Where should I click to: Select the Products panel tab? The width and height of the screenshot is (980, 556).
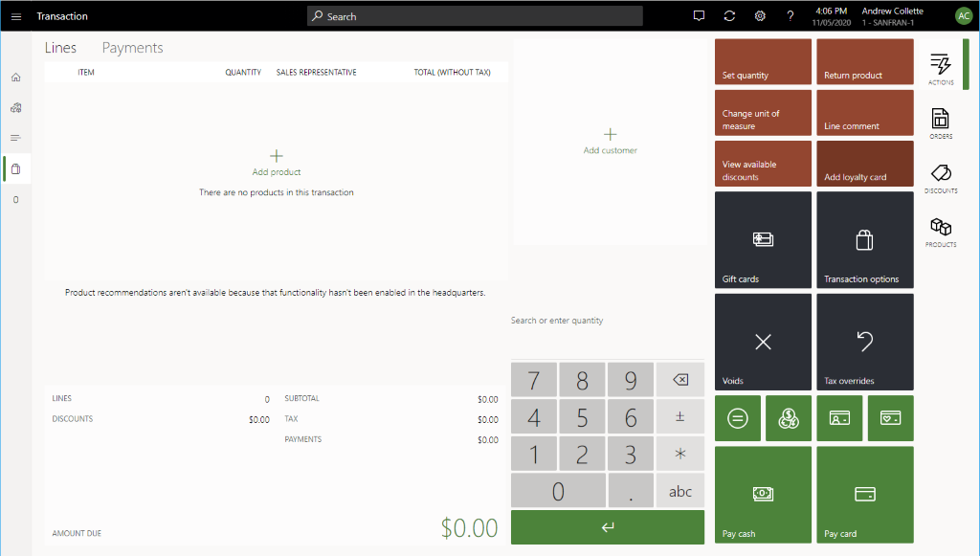tap(941, 232)
